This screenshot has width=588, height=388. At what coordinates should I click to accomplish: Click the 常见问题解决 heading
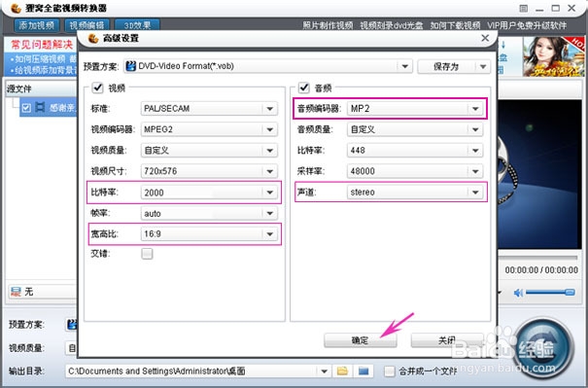tap(42, 45)
